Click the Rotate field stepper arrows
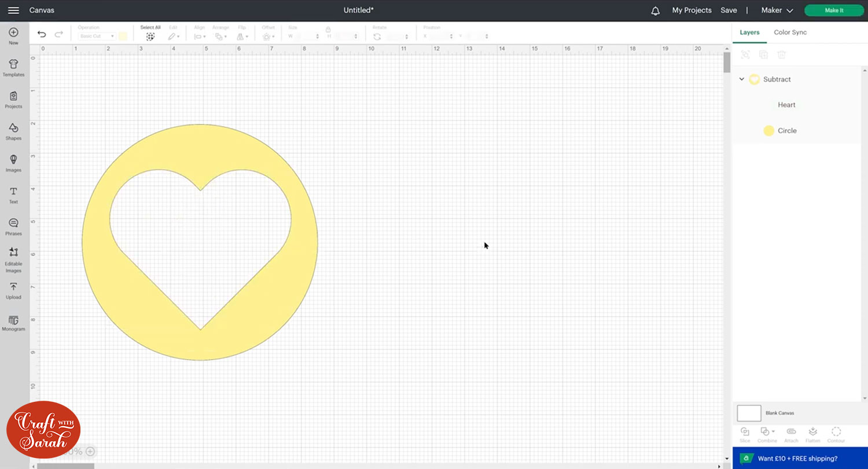The height and width of the screenshot is (469, 868). [406, 36]
